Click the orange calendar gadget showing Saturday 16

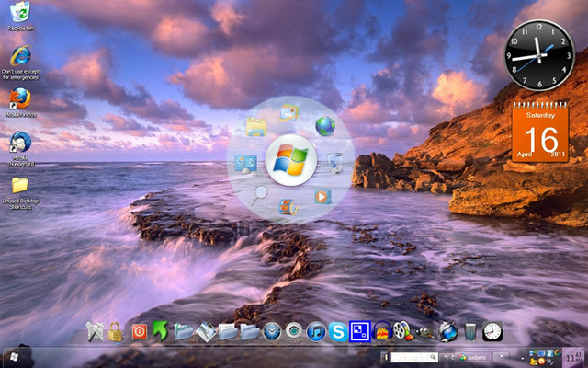540,132
